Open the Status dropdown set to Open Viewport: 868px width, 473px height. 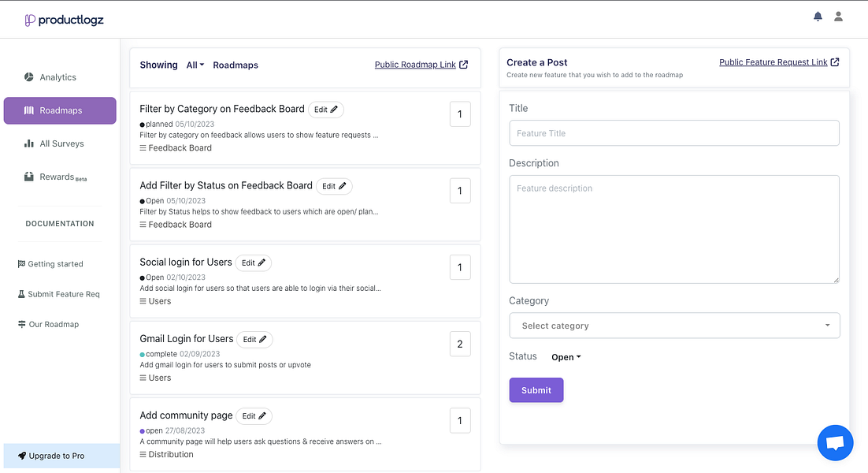tap(566, 357)
